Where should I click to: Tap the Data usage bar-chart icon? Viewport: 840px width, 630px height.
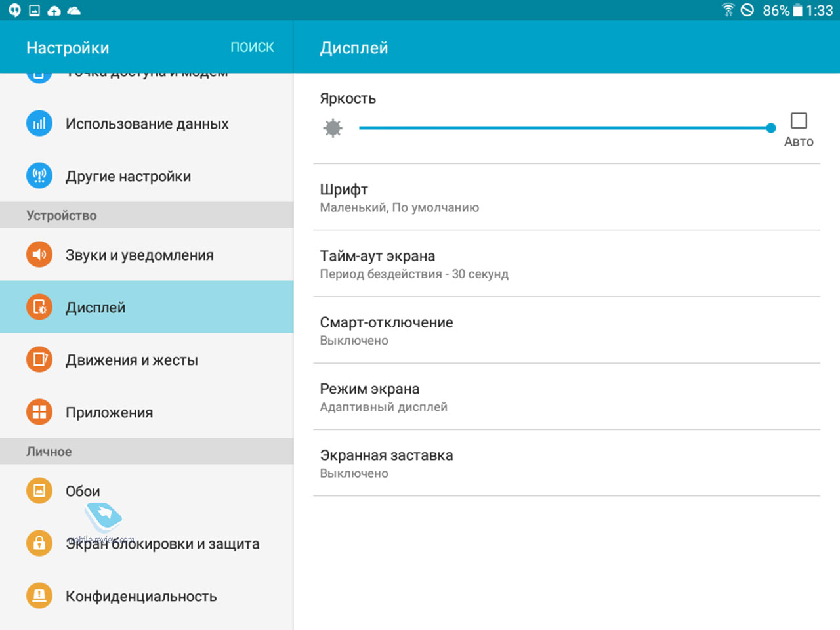(x=39, y=123)
